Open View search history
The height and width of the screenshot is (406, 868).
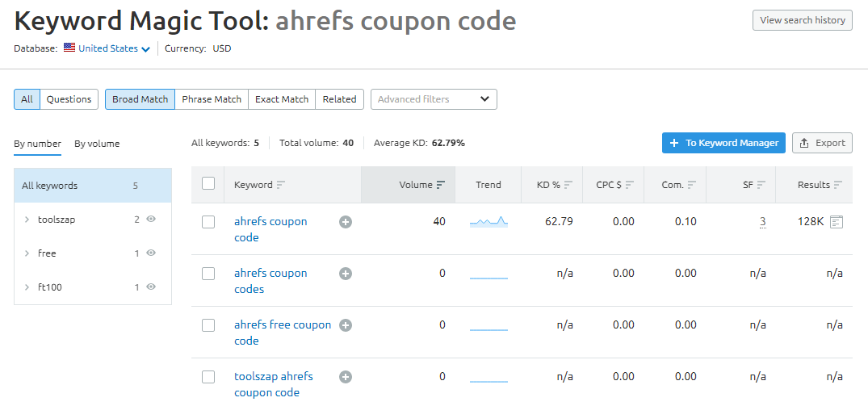click(802, 20)
